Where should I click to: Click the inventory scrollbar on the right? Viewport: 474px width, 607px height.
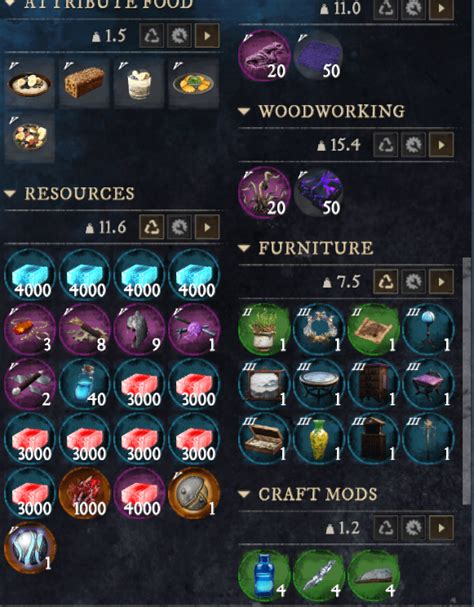467,380
